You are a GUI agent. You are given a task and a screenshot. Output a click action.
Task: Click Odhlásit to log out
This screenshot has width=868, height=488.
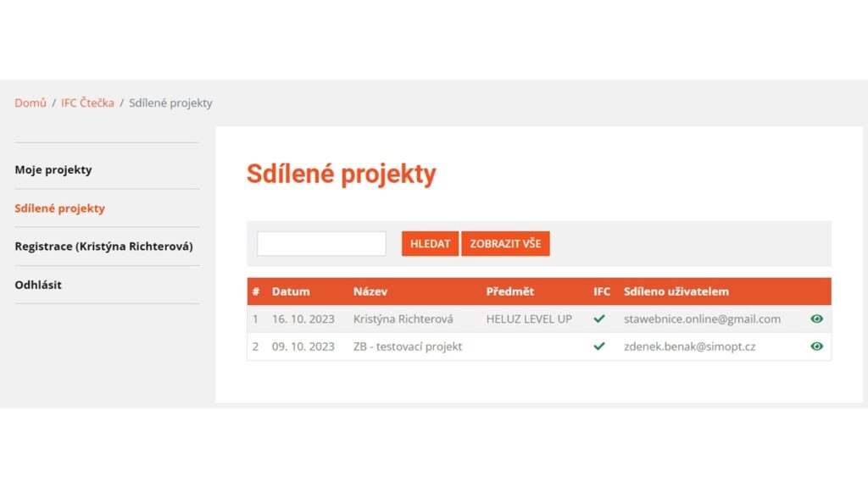38,285
